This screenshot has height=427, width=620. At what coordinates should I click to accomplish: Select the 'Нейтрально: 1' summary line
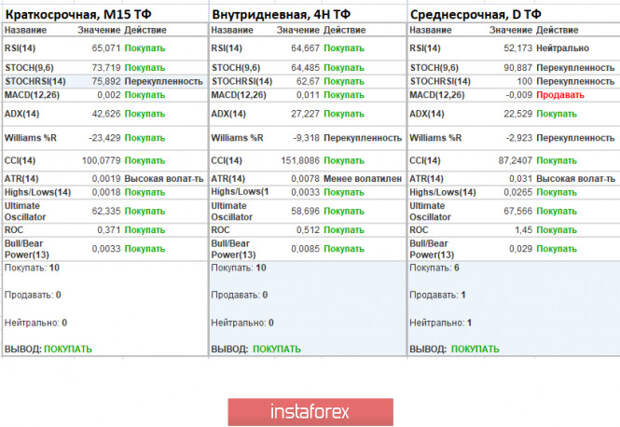pos(441,323)
